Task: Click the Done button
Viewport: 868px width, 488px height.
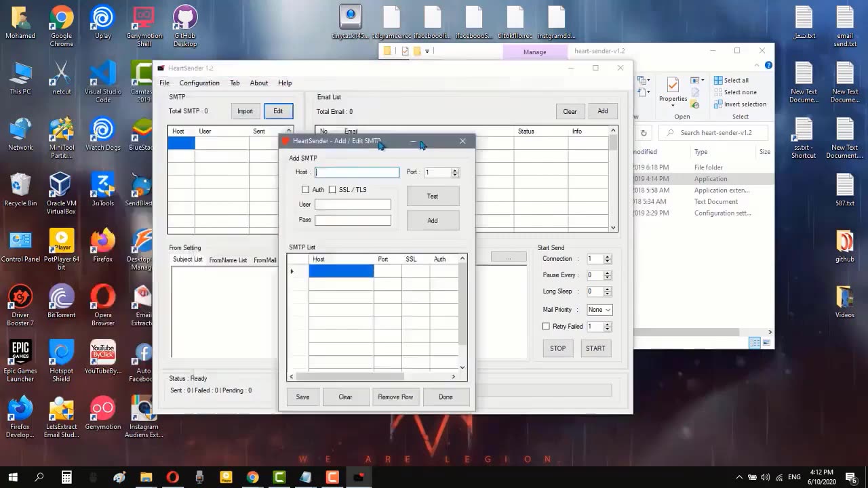Action: 446,396
